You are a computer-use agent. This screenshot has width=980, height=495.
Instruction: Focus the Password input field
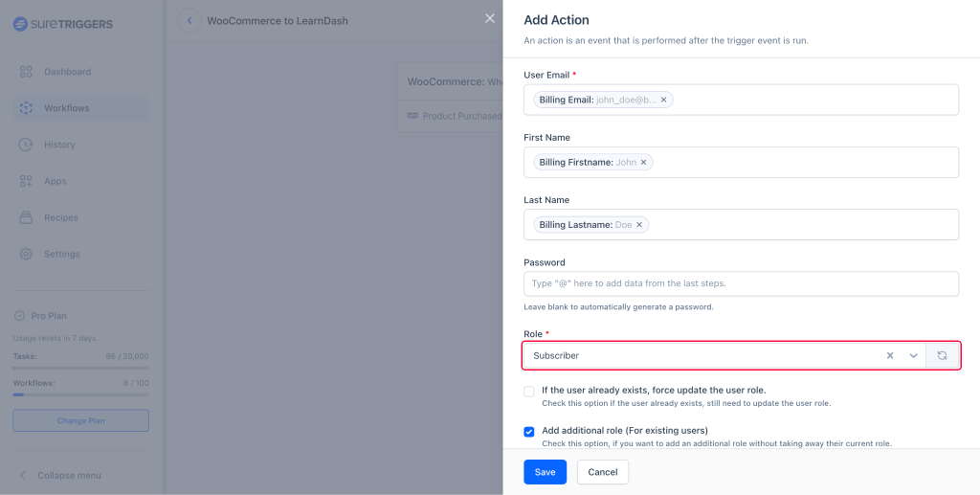point(741,283)
